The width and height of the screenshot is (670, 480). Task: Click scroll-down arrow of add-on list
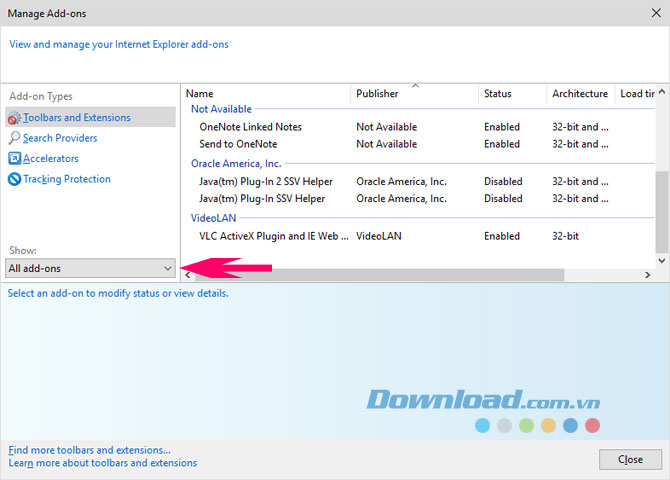662,260
